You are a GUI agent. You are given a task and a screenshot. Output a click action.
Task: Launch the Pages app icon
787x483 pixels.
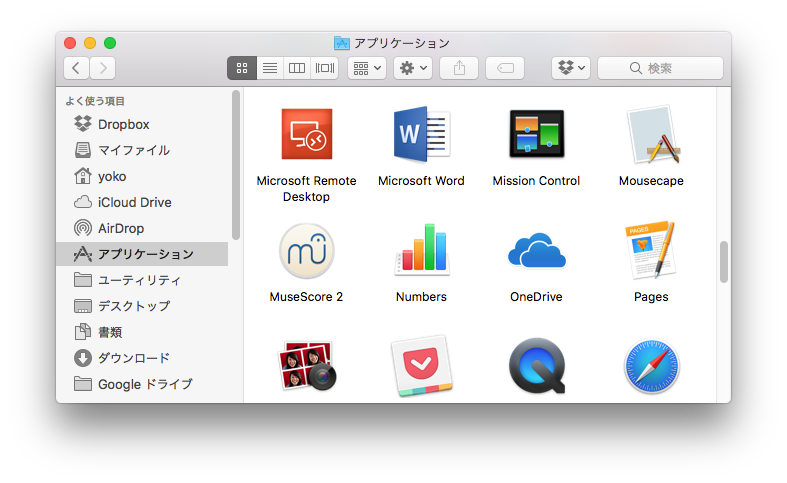coord(651,250)
